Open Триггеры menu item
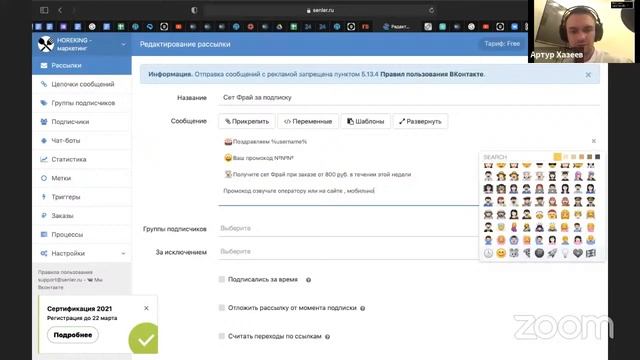Image resolution: width=640 pixels, height=360 pixels. pyautogui.click(x=82, y=197)
